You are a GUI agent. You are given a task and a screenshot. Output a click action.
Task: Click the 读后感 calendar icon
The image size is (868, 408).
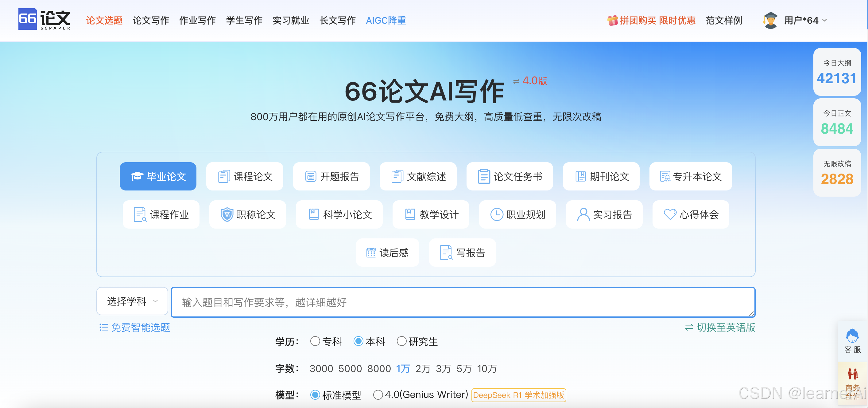coord(371,253)
